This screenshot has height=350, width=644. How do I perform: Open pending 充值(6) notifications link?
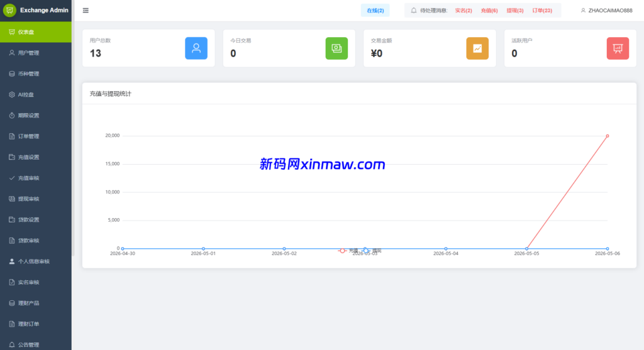489,10
